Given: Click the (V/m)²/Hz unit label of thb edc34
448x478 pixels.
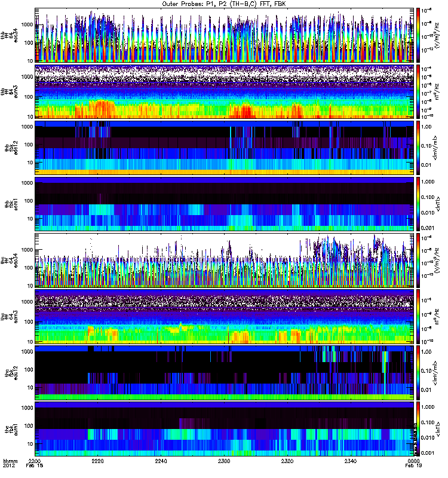Looking at the screenshot, I should [x=437, y=35].
